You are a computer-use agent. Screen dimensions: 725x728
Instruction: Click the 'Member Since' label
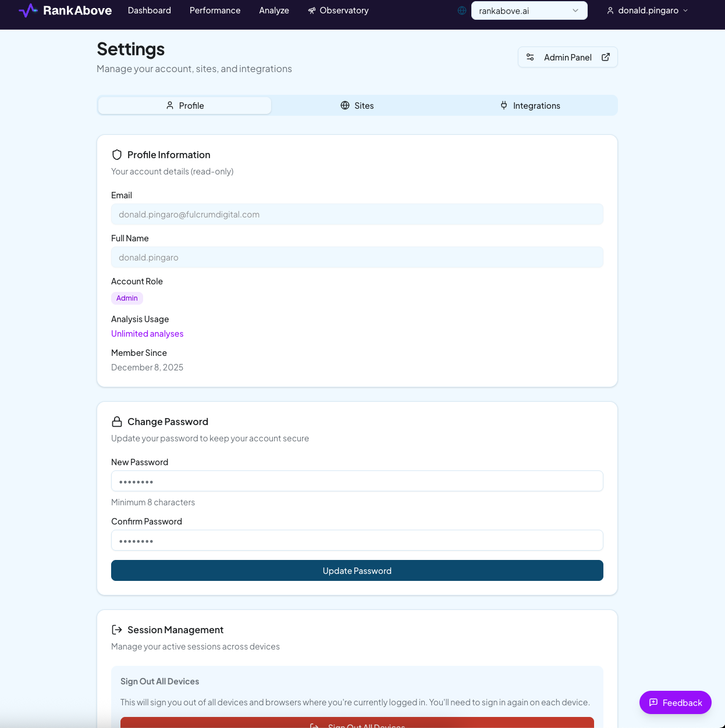pyautogui.click(x=139, y=353)
